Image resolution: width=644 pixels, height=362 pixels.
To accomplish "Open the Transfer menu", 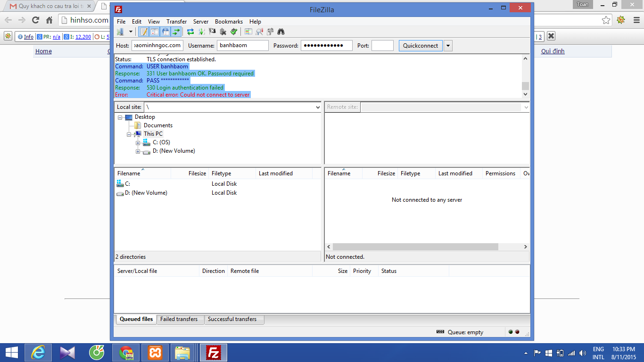I will click(x=176, y=22).
